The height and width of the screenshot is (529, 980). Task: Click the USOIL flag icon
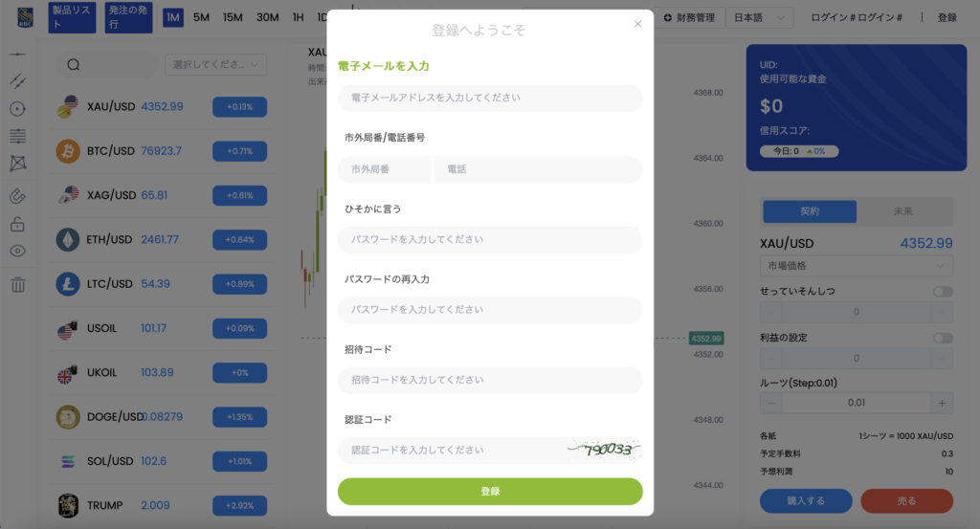click(68, 328)
